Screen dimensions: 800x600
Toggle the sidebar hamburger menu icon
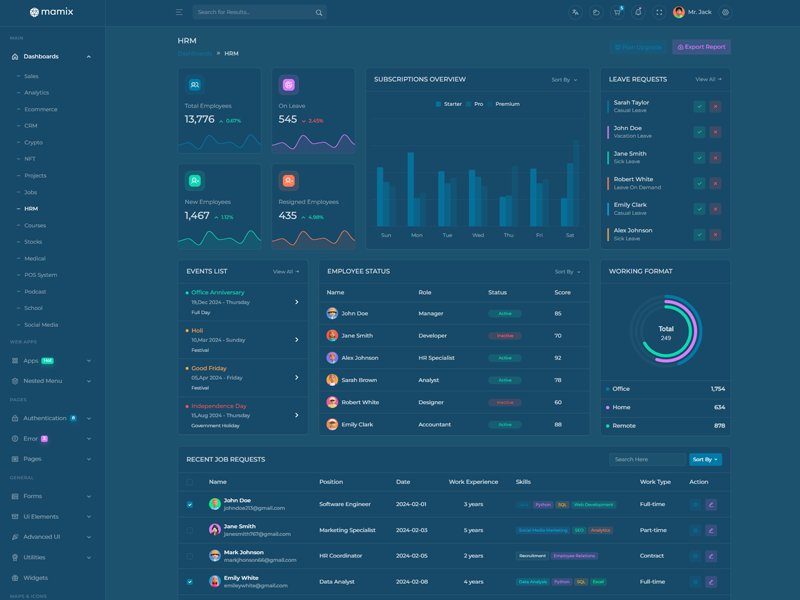(179, 12)
